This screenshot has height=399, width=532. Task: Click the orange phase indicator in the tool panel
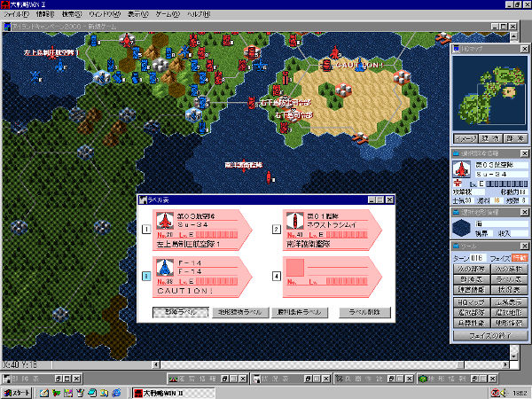pyautogui.click(x=520, y=258)
